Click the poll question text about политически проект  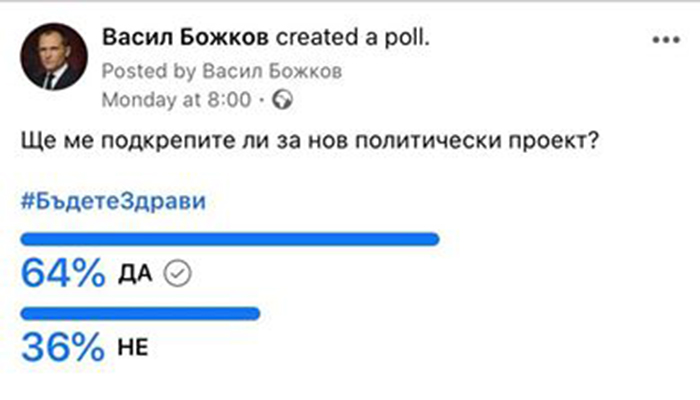[x=310, y=142]
